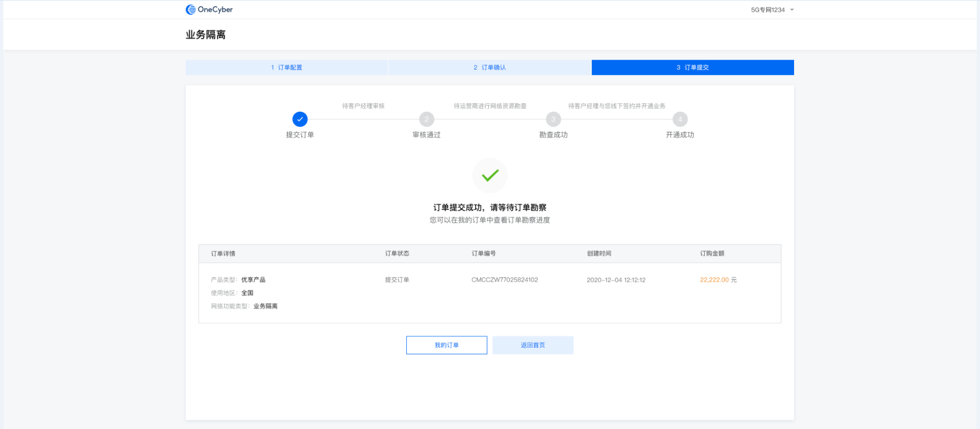Click the OneCyber logo icon
The image size is (980, 429).
[190, 10]
